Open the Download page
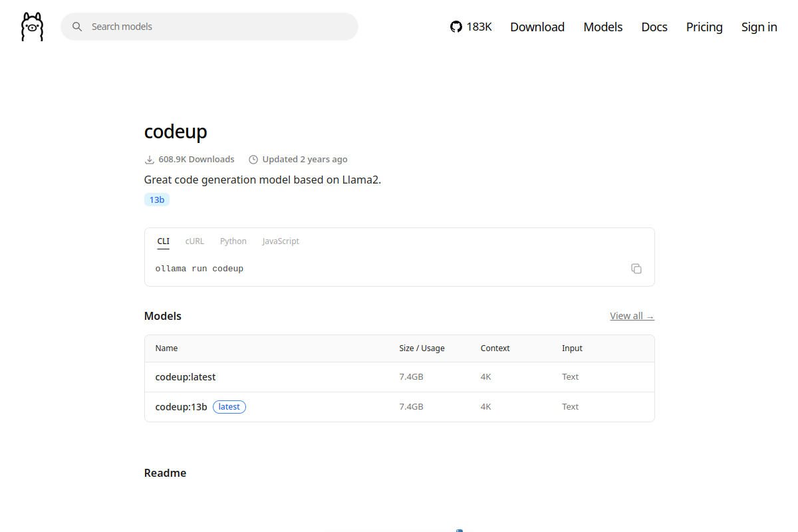798x532 pixels. [x=537, y=27]
